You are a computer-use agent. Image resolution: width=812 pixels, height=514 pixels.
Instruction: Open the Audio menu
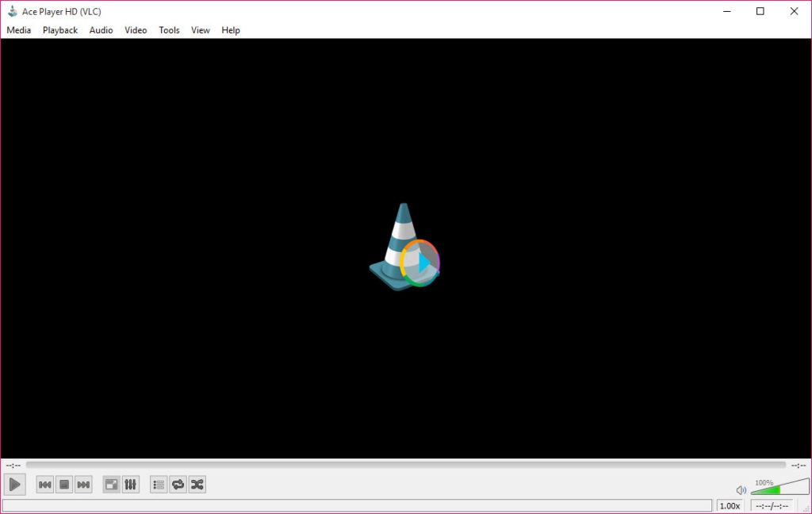tap(101, 30)
